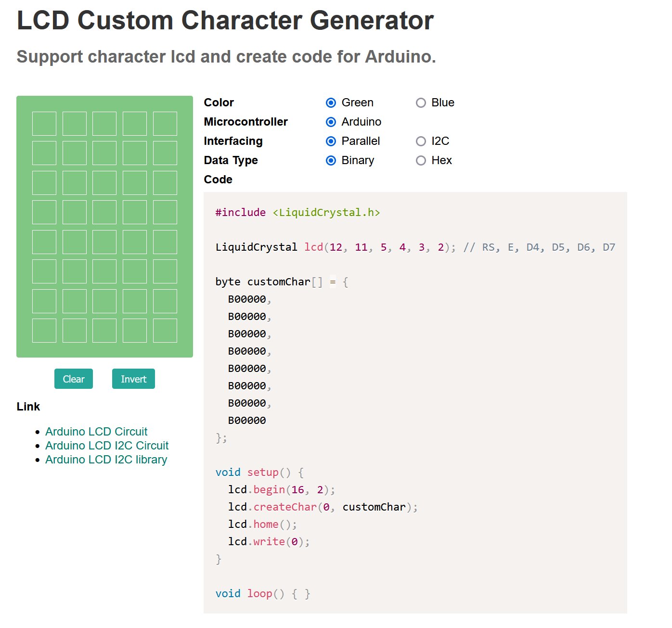Viewport: 672px width, 628px height.
Task: Open the Arduino LCD Circuit link
Action: [x=96, y=432]
